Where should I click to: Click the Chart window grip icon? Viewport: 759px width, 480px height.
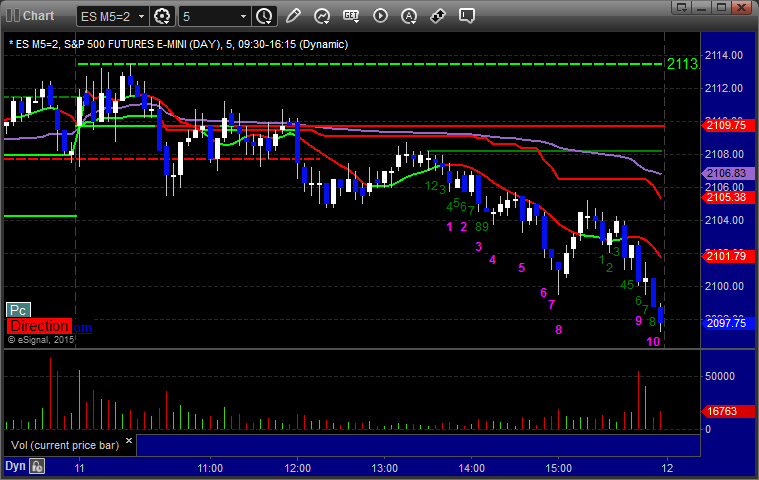(x=13, y=15)
